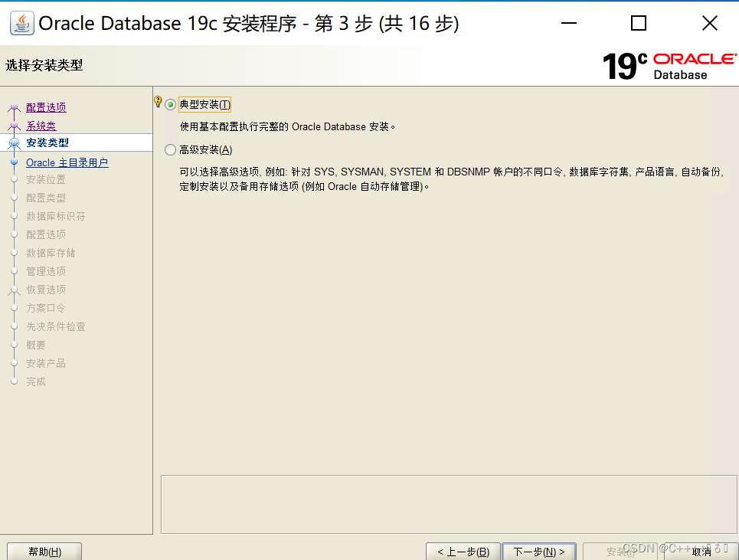
Task: Click the 管理选项 step text
Action: (x=46, y=271)
